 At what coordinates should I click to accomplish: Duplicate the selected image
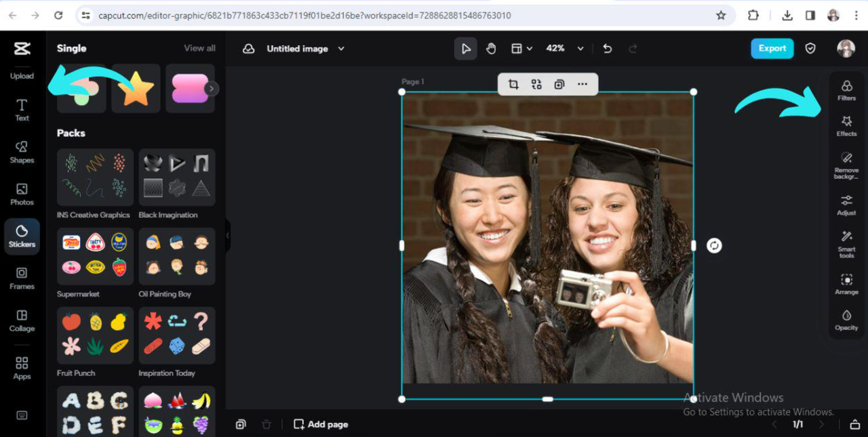click(559, 84)
